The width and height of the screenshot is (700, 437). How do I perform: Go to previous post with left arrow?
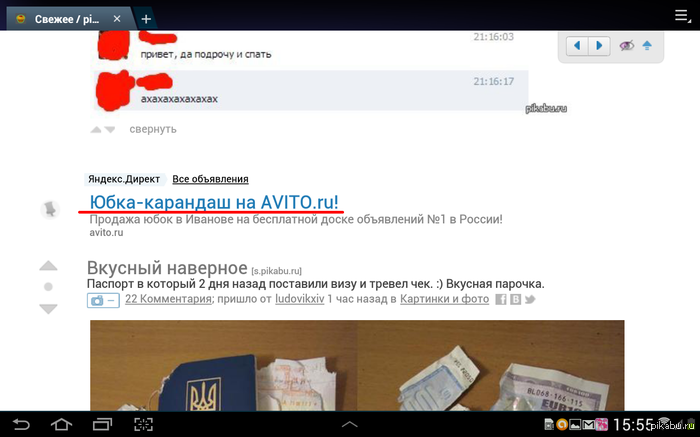pyautogui.click(x=577, y=46)
